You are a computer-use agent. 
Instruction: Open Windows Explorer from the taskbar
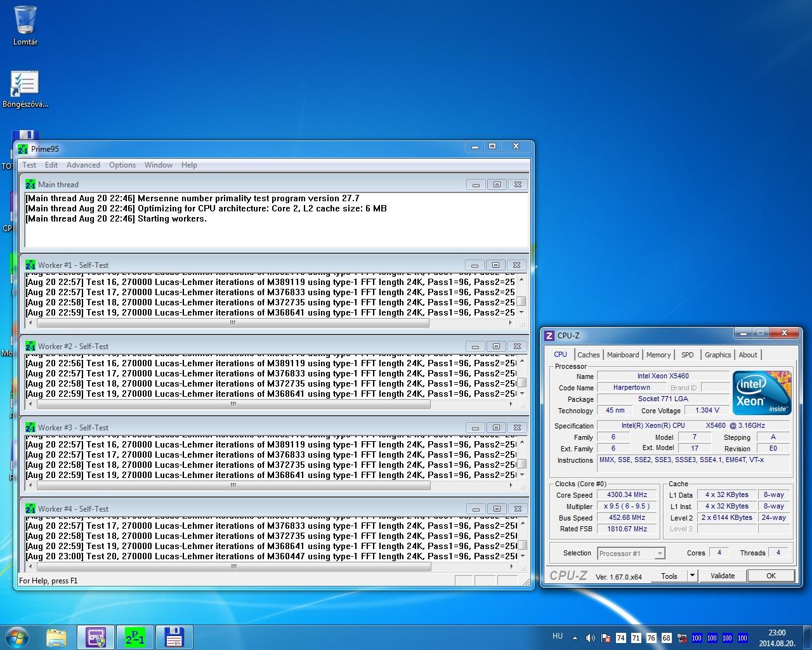point(56,637)
